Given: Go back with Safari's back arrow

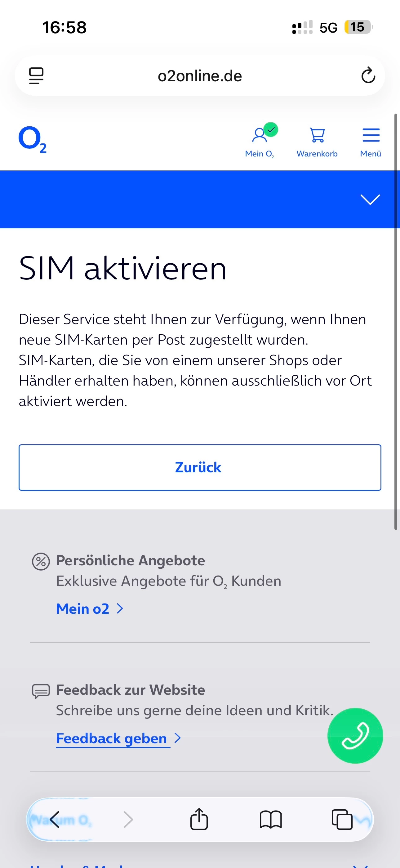Looking at the screenshot, I should 55,819.
